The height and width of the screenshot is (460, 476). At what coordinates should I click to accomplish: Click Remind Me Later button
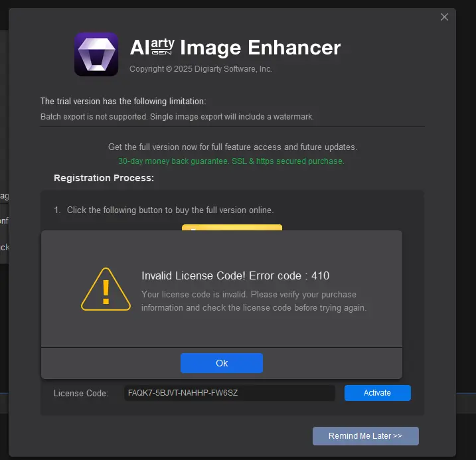366,436
